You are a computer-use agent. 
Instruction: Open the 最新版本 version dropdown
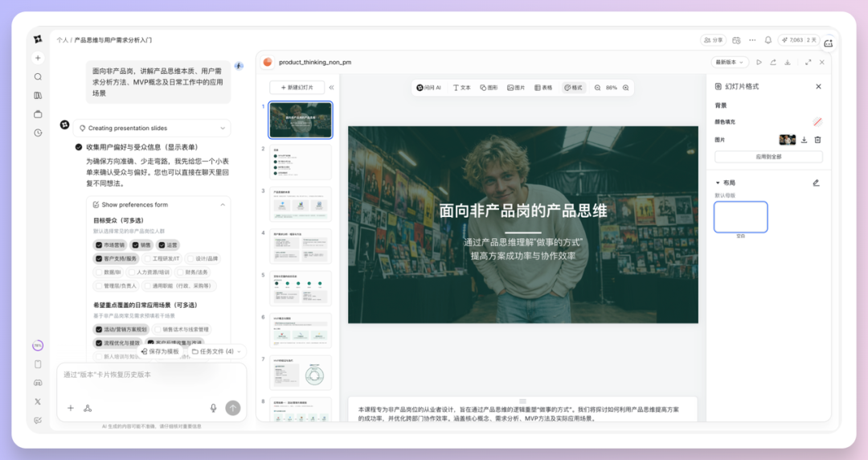click(x=730, y=62)
